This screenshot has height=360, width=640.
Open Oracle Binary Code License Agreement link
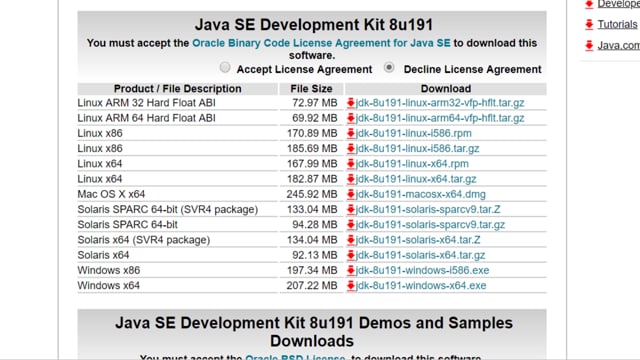coord(321,43)
